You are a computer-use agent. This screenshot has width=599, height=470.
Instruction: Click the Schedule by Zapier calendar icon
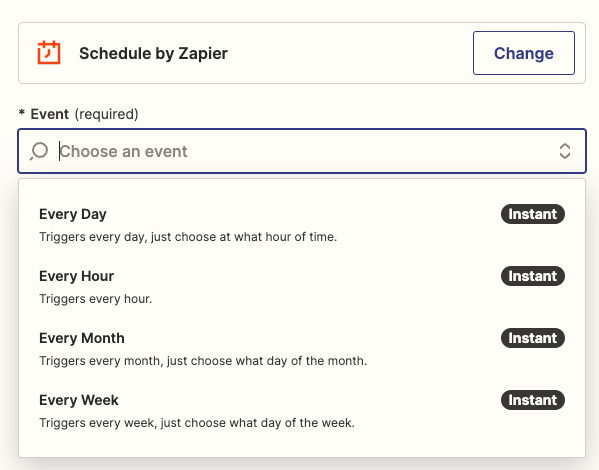pos(49,52)
